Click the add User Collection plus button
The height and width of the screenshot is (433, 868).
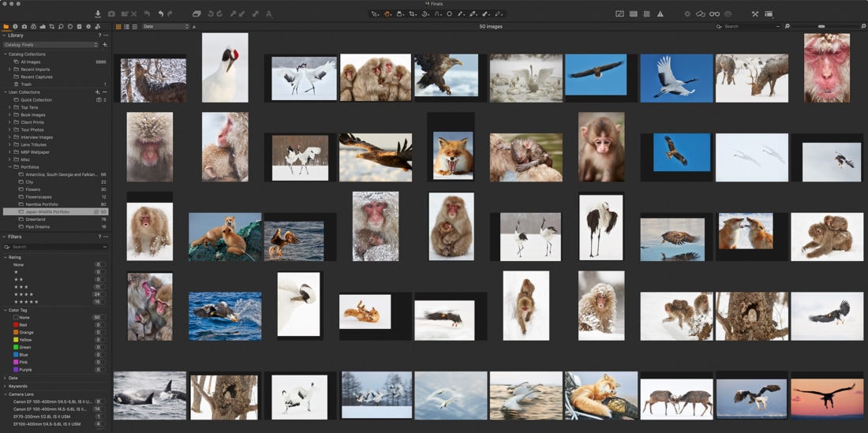point(97,92)
